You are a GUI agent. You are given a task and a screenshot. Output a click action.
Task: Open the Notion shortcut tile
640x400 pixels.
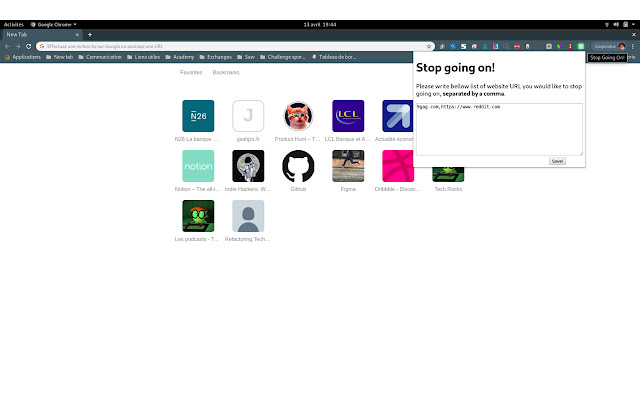pyautogui.click(x=198, y=166)
